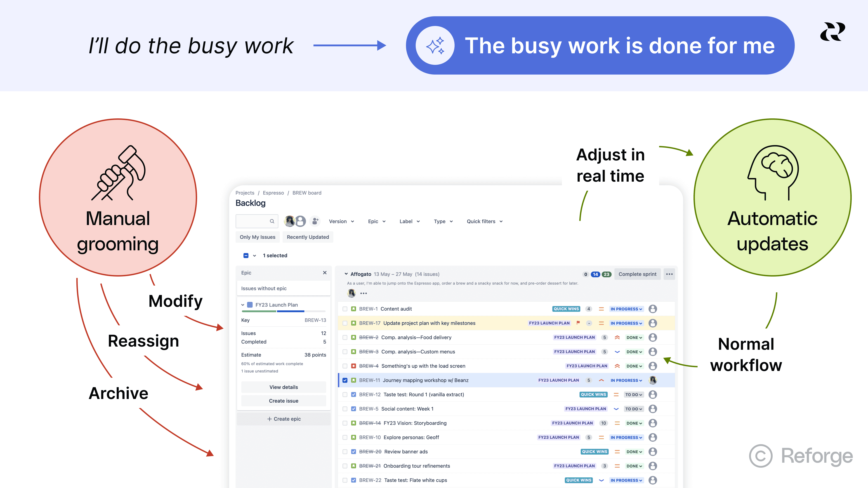The image size is (868, 488).
Task: Select the Recently Updated filter
Action: 308,237
